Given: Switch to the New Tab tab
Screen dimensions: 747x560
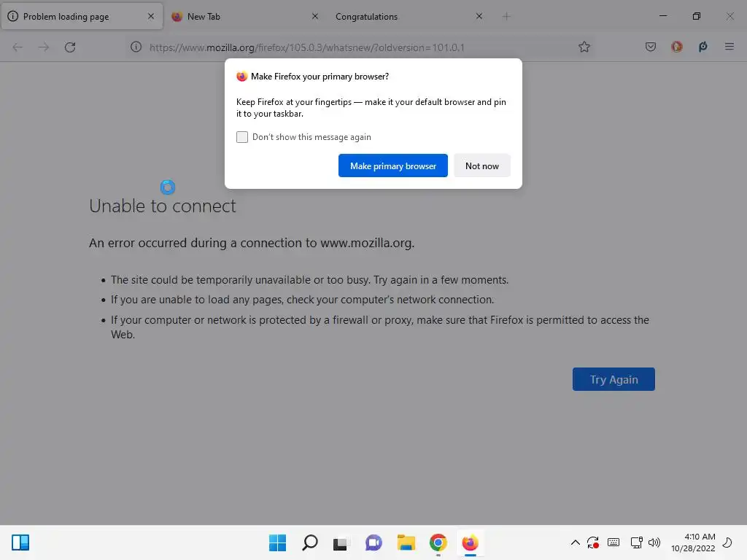Looking at the screenshot, I should [245, 17].
